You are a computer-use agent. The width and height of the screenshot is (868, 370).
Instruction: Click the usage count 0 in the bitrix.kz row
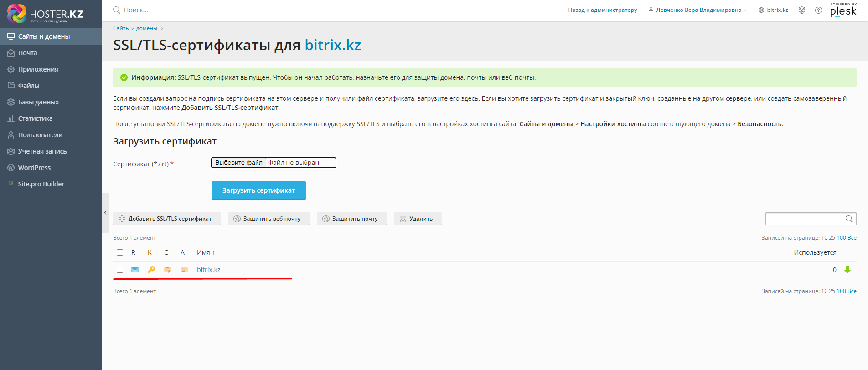(835, 270)
